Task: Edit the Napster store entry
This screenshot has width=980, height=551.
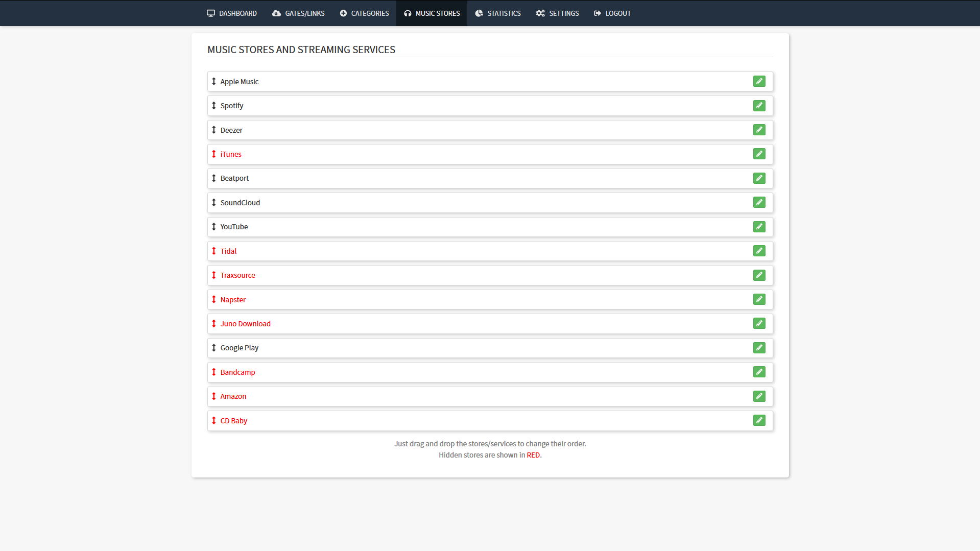Action: pos(759,299)
